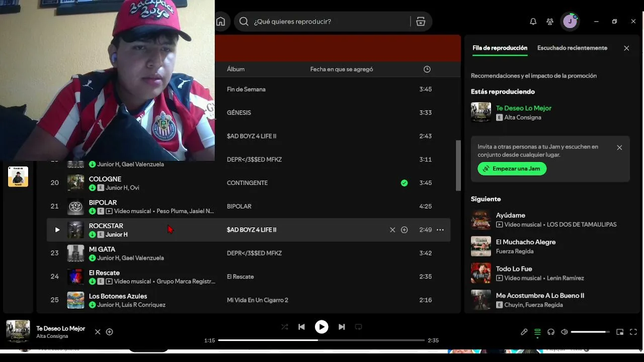
Task: Sort by duration clock icon
Action: (x=427, y=69)
